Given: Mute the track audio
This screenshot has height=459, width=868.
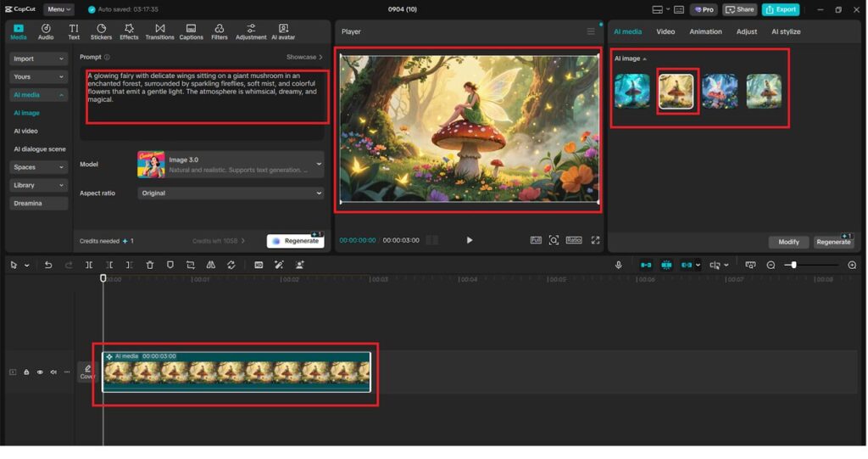Looking at the screenshot, I should 53,372.
